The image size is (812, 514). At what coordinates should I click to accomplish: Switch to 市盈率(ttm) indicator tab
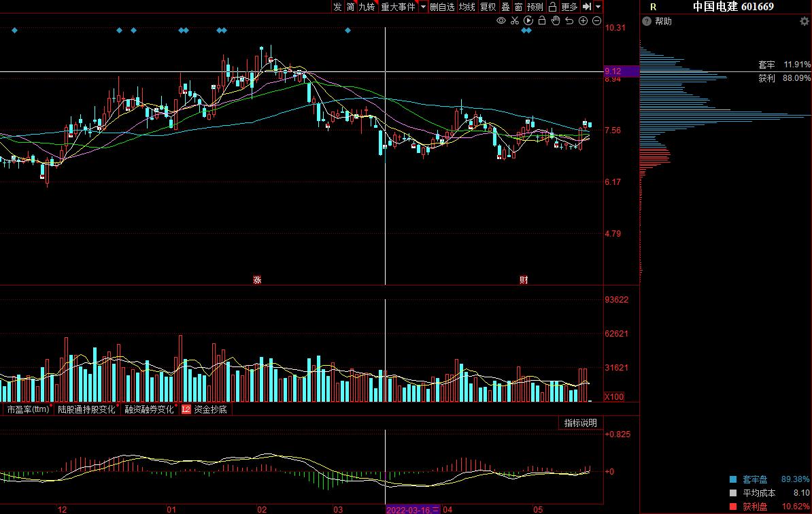click(x=28, y=409)
